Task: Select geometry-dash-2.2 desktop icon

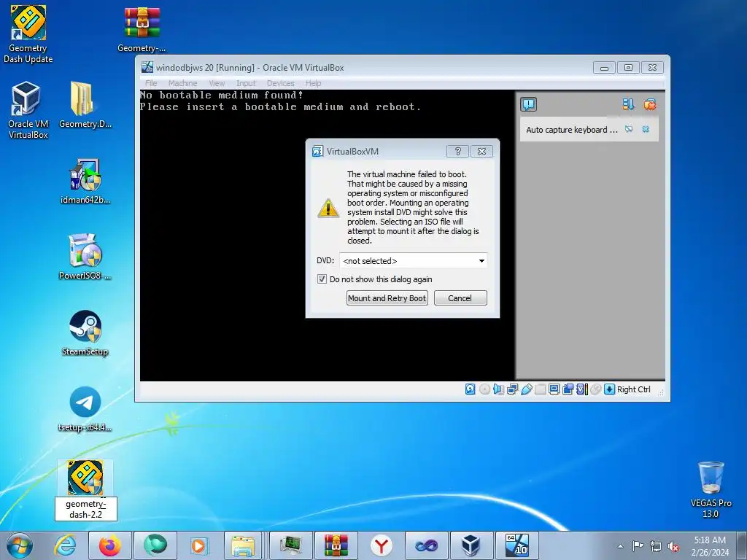Action: tap(85, 489)
